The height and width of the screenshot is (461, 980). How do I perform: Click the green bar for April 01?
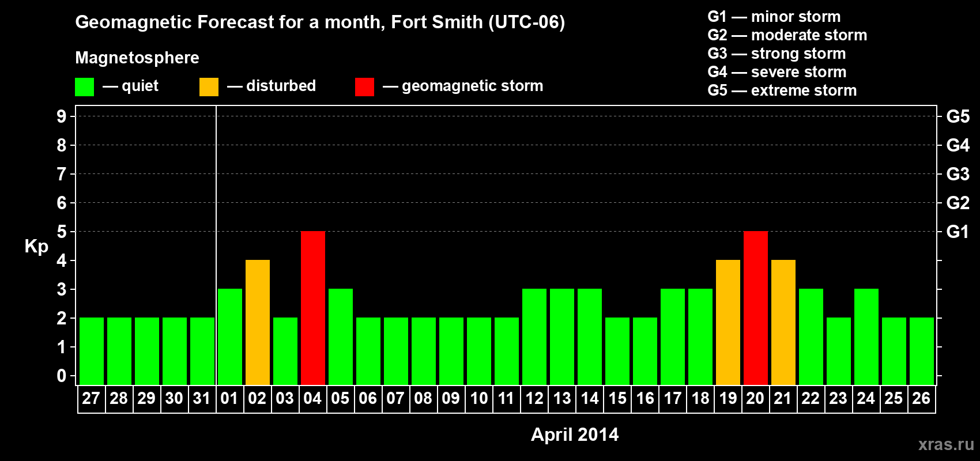point(230,337)
